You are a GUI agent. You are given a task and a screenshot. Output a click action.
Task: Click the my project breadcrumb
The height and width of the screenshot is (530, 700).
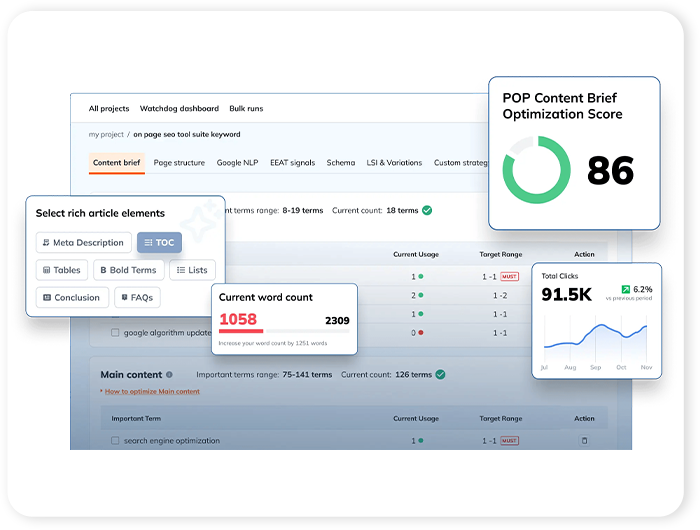point(106,134)
